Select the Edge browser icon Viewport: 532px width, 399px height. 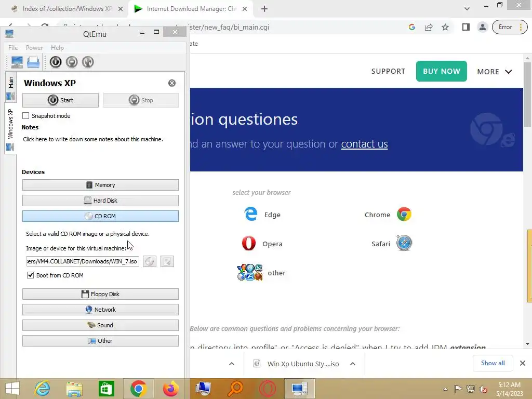pyautogui.click(x=251, y=214)
